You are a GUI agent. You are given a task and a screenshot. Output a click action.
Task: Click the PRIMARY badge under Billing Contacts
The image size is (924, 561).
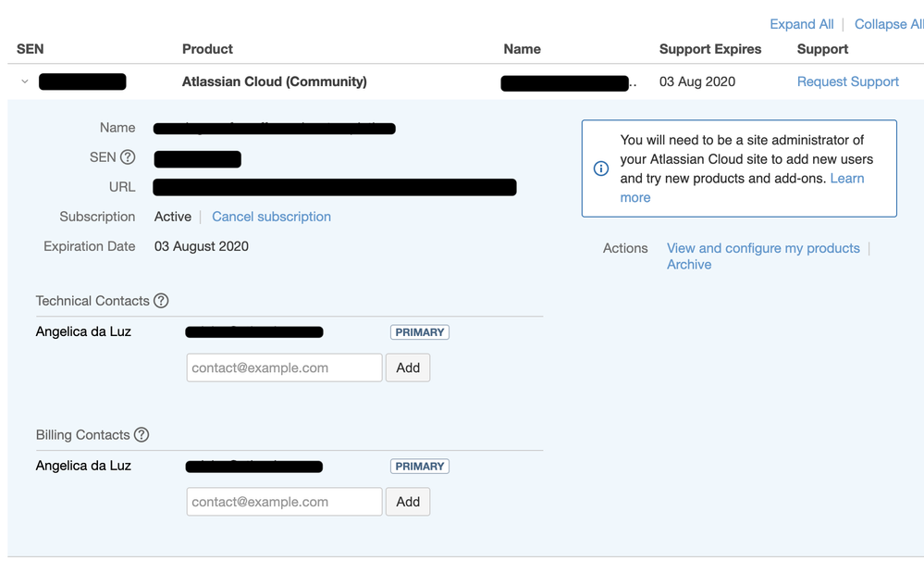[x=419, y=467]
